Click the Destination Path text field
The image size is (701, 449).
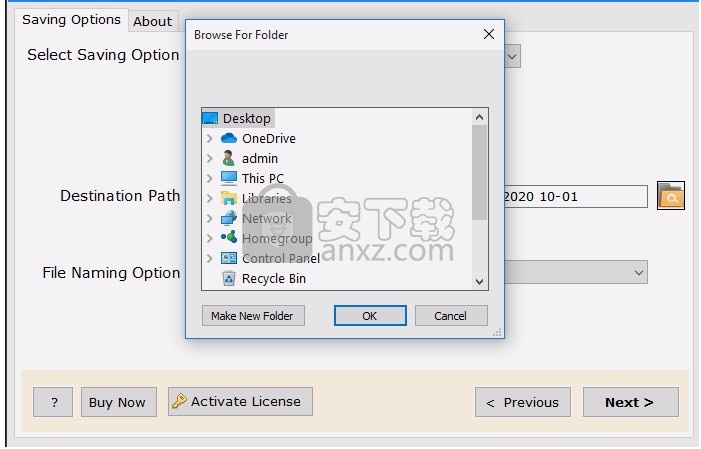point(576,196)
